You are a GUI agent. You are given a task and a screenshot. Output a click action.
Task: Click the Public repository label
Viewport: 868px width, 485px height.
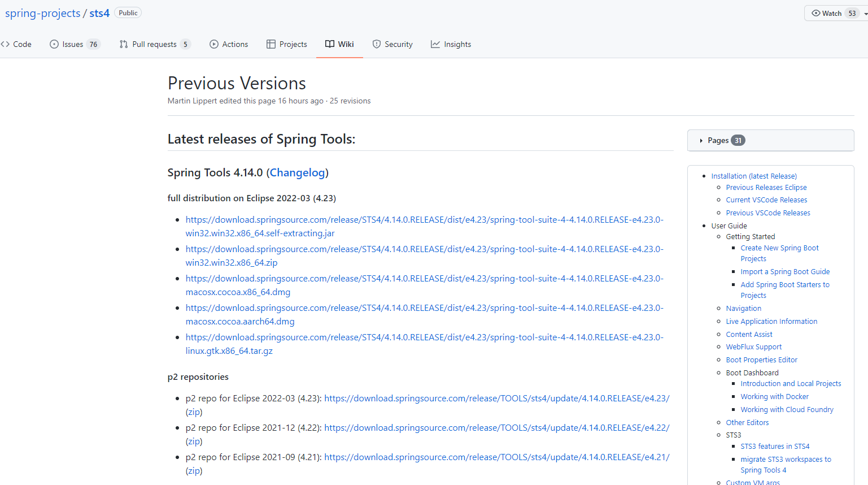coord(128,13)
